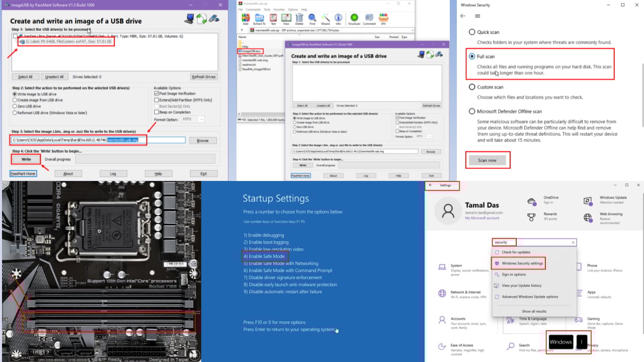
Task: Click the WinRAR Delete trash icon
Action: [299, 19]
